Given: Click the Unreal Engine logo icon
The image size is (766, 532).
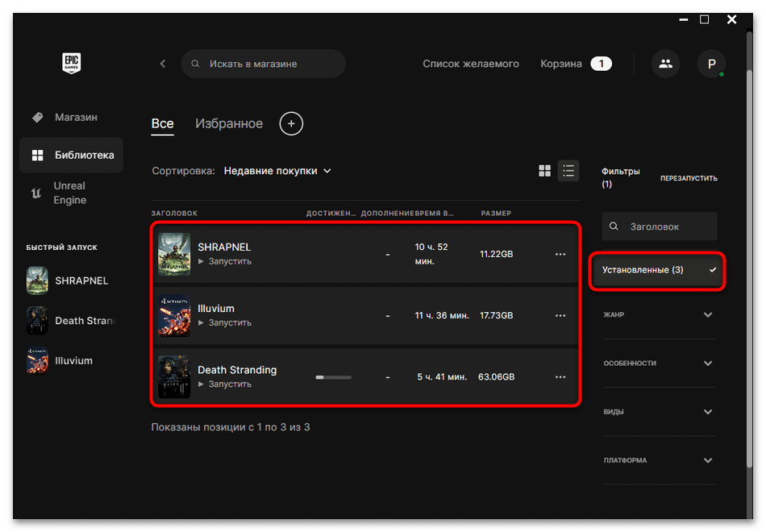Looking at the screenshot, I should (x=36, y=193).
